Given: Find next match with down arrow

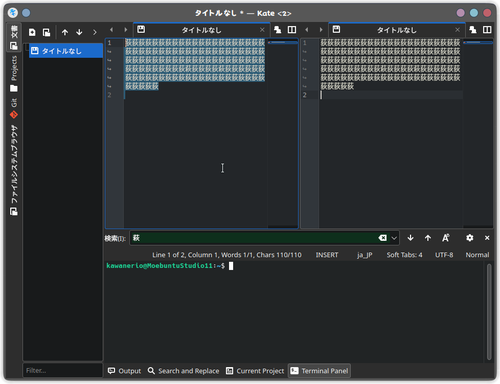Looking at the screenshot, I should [x=410, y=238].
